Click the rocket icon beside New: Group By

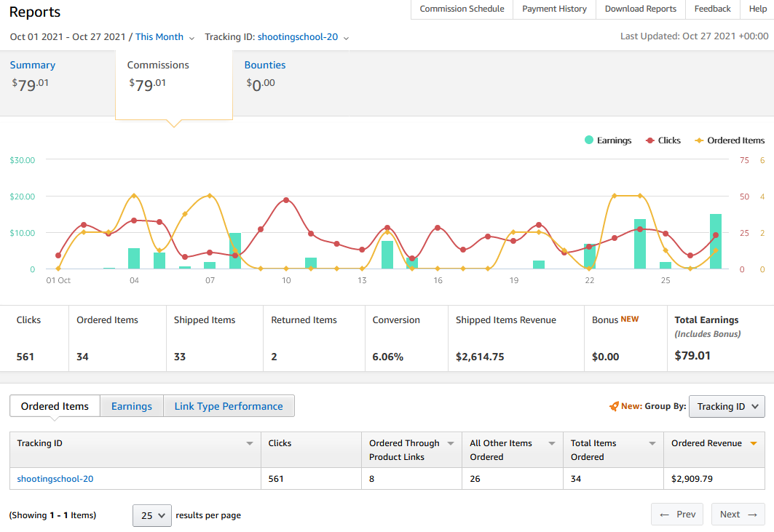coord(614,406)
